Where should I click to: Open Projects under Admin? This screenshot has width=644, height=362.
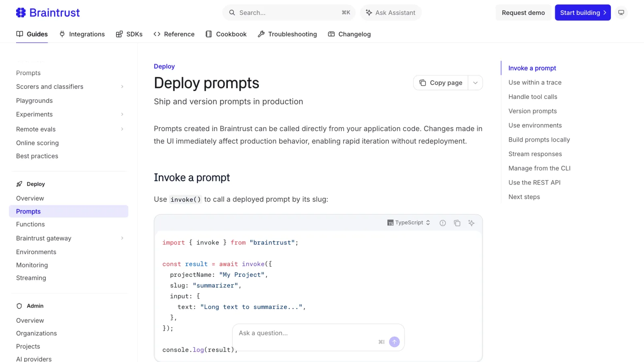pos(28,347)
